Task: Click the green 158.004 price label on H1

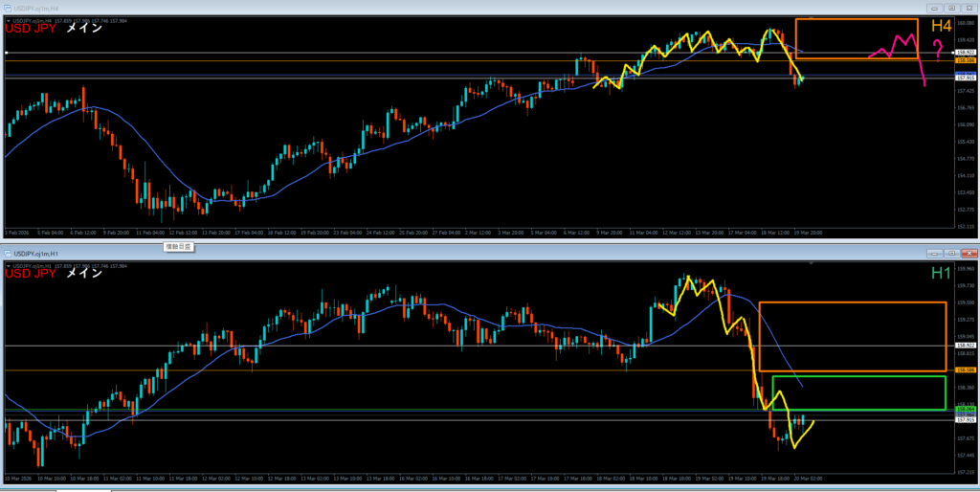Action: click(x=966, y=409)
